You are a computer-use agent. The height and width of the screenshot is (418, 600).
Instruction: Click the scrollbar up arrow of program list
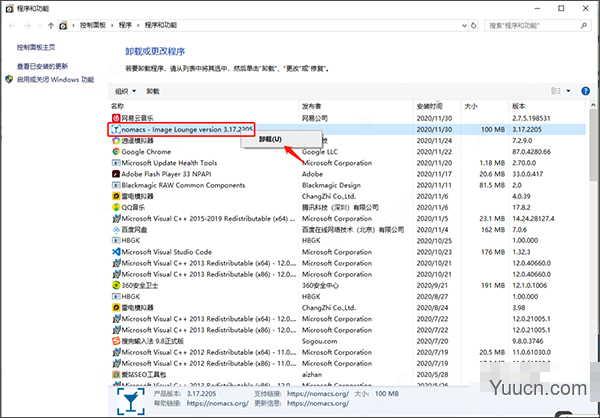(593, 104)
